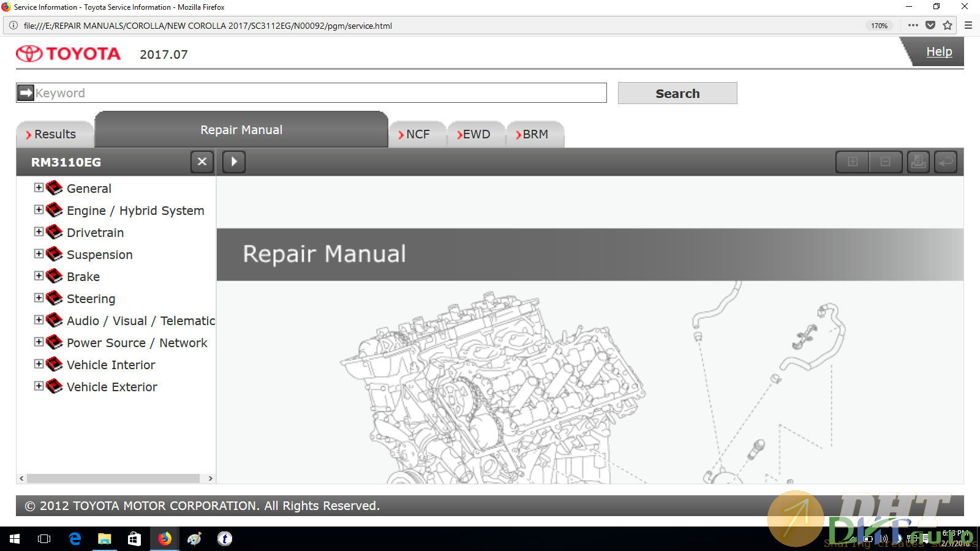980x551 pixels.
Task: Bookmark this page with the star icon
Action: (x=948, y=25)
